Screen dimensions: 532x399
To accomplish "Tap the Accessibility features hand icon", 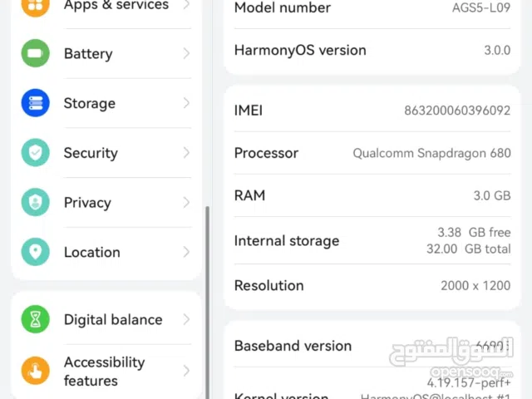I will [35, 371].
